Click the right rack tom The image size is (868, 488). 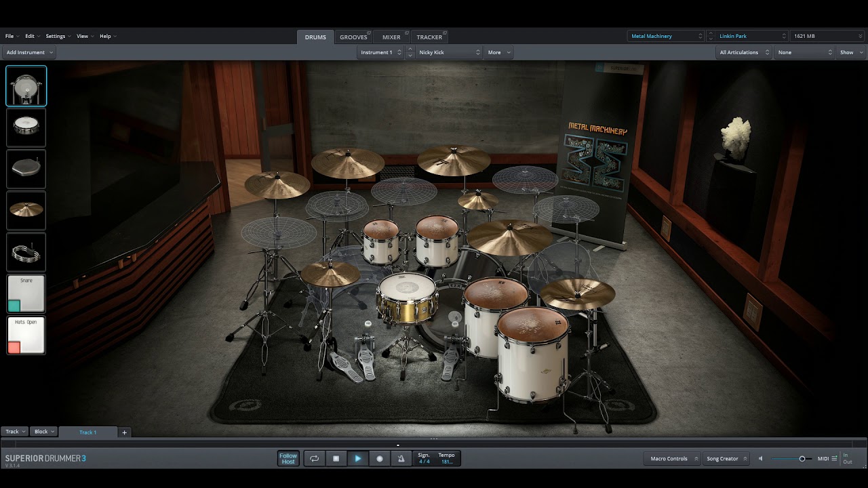[x=437, y=241]
